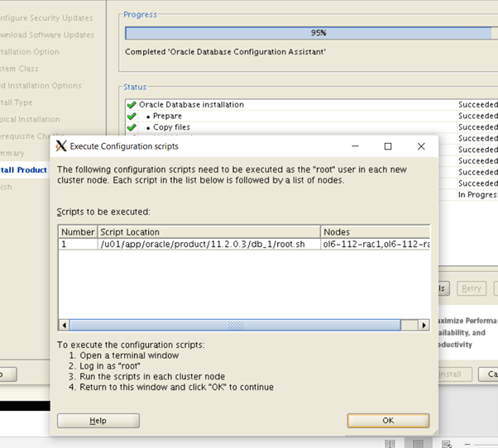Screen dimensions: 498x448
Task: Click the green check beside Oracle Database installation
Action: click(132, 105)
